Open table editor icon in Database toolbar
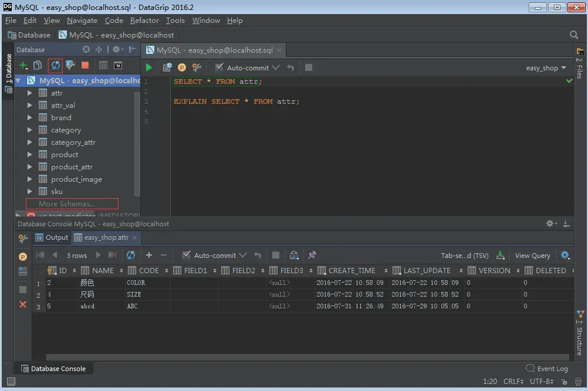Image resolution: width=588 pixels, height=391 pixels. [103, 66]
